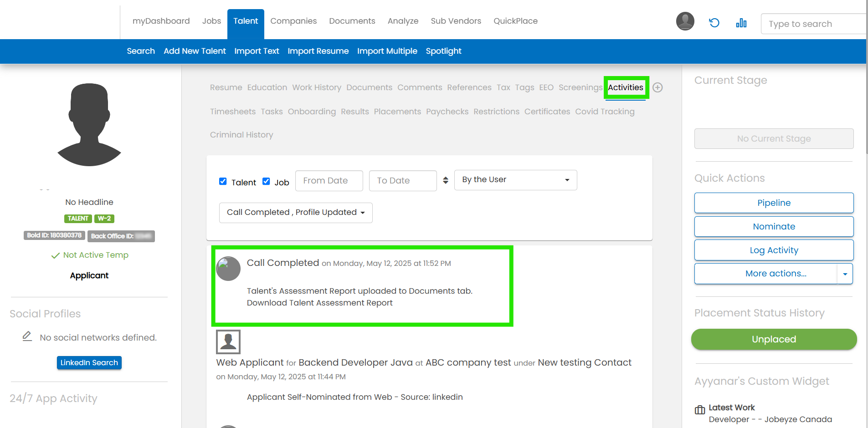Expand the By the User dropdown

pos(515,180)
